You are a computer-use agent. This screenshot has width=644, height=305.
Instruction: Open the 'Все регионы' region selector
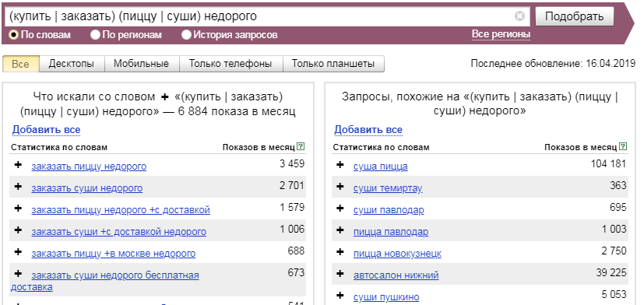pyautogui.click(x=501, y=34)
